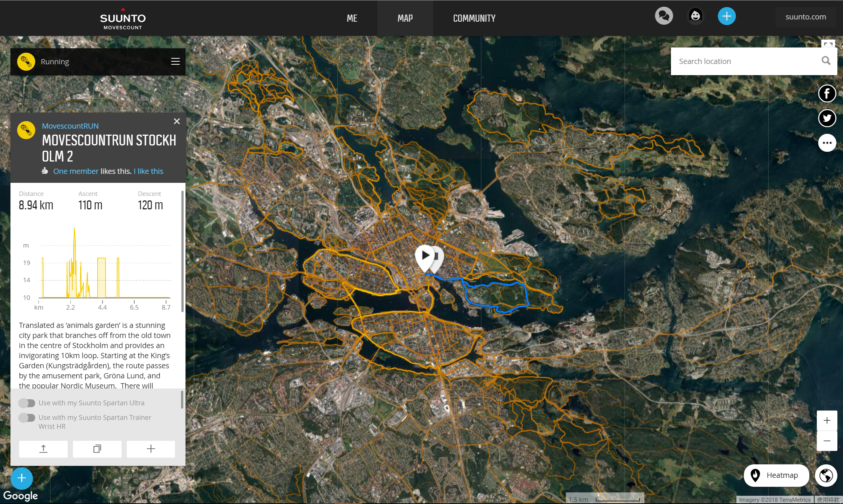Click the search magnifier icon

pyautogui.click(x=826, y=61)
